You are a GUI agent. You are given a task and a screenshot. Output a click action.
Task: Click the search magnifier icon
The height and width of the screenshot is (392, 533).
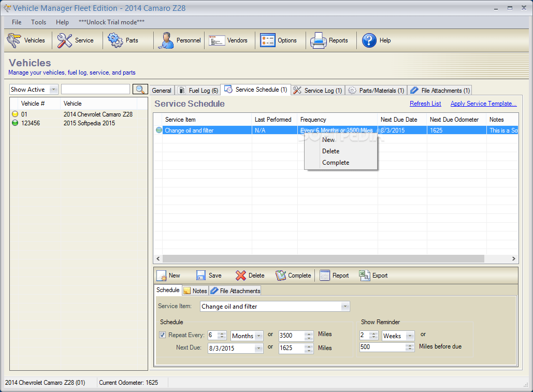click(139, 89)
